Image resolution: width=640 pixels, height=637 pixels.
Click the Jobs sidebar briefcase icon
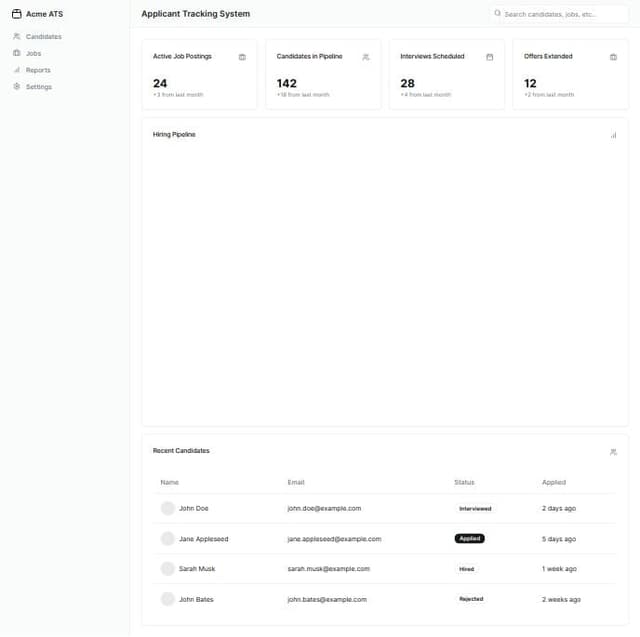coord(17,53)
